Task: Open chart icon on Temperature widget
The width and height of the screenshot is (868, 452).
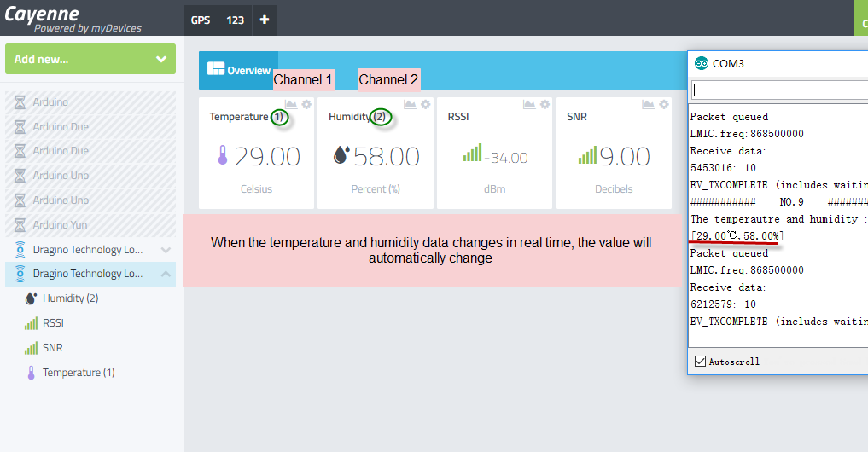Action: tap(291, 104)
